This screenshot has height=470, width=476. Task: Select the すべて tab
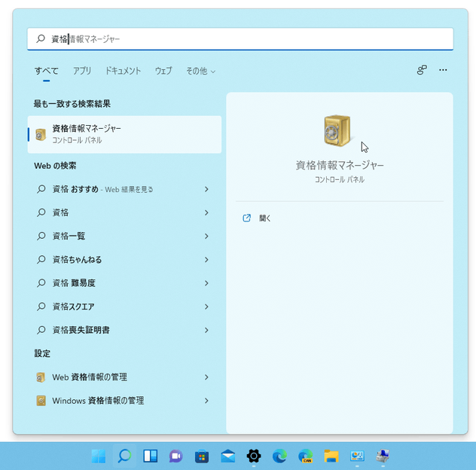46,71
